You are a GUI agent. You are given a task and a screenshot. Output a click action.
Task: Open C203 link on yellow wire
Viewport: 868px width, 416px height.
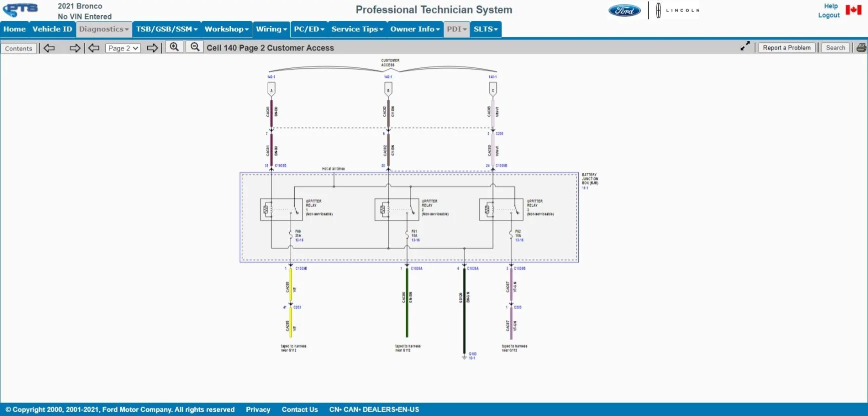point(297,307)
